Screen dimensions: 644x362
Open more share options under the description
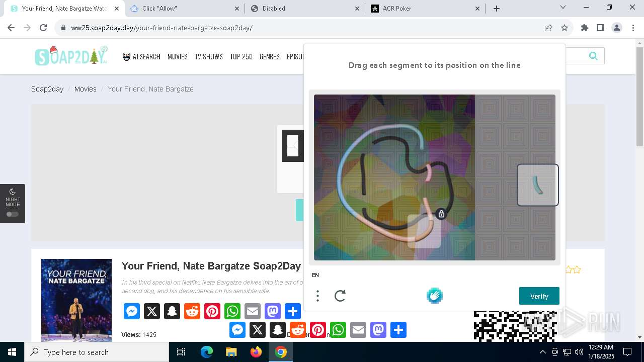(x=293, y=311)
